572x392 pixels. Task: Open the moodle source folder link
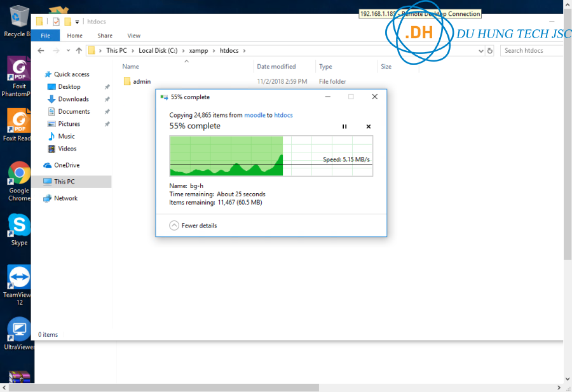coord(254,115)
